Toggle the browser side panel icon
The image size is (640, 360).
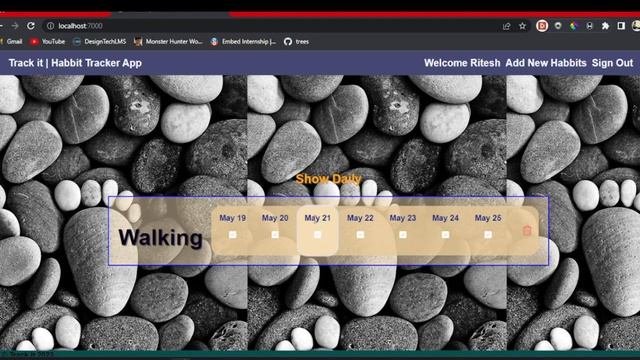coord(621,26)
